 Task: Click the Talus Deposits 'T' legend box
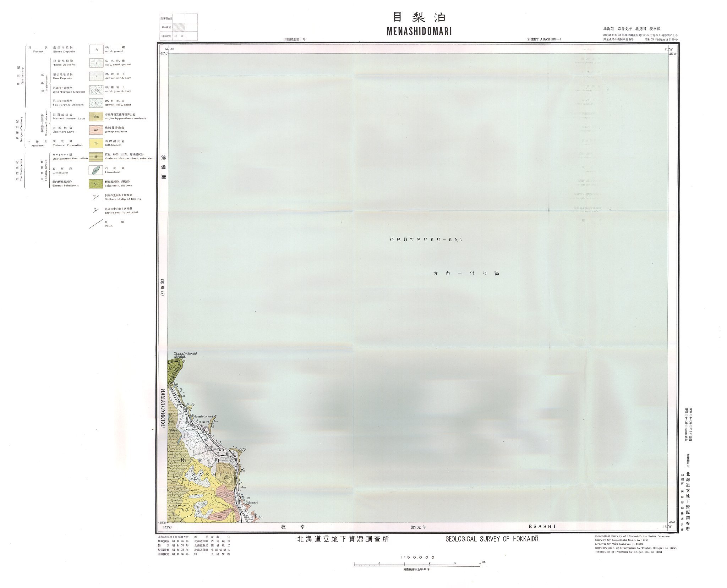point(96,63)
